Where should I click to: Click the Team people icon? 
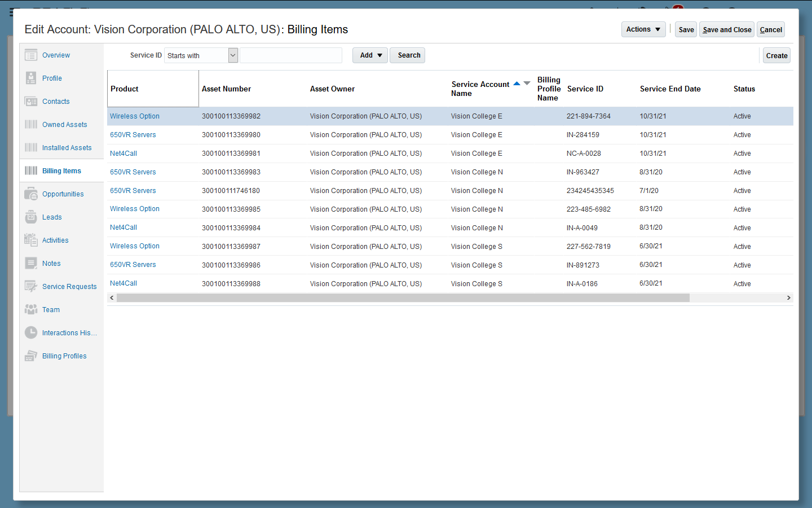(31, 310)
